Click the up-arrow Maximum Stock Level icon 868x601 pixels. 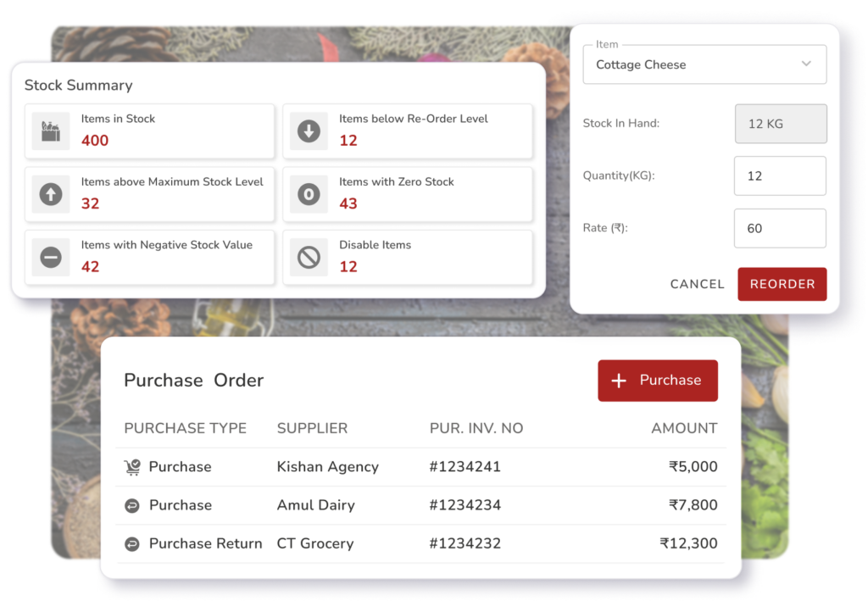[x=51, y=195]
